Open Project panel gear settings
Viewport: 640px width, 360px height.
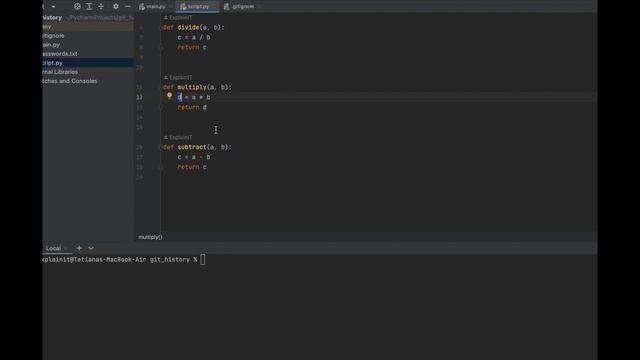point(116,7)
